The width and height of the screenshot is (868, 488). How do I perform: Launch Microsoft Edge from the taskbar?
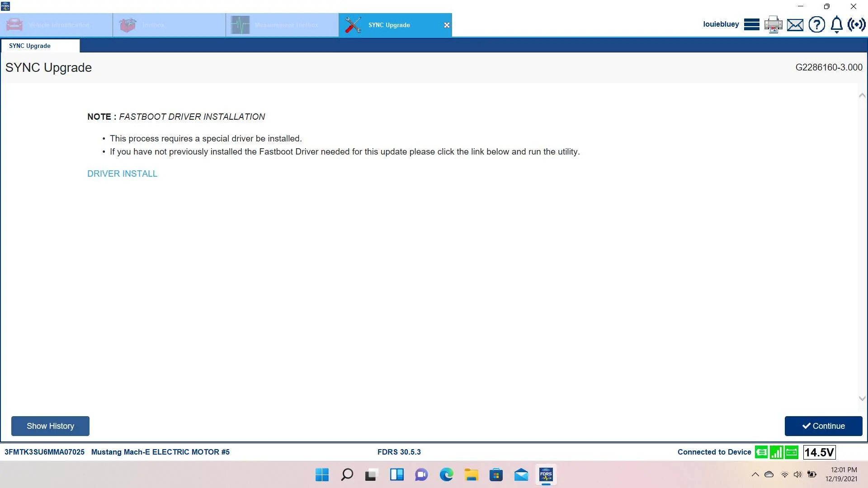point(446,475)
